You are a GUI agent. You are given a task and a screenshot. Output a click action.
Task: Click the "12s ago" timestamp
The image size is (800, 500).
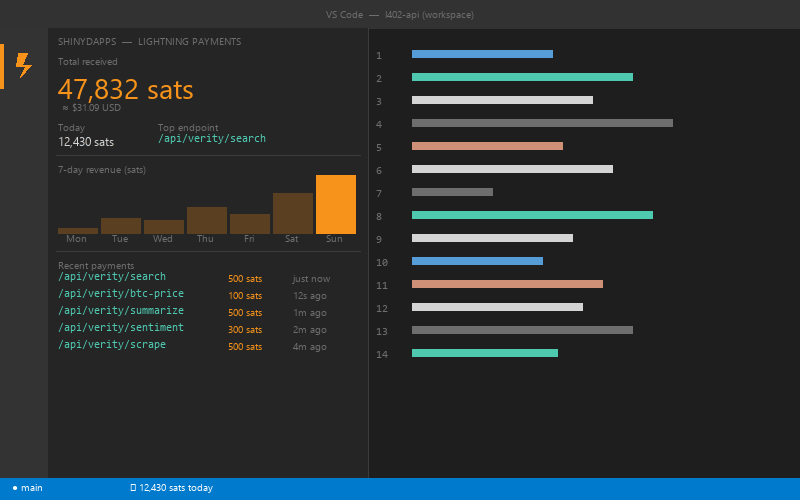click(310, 296)
